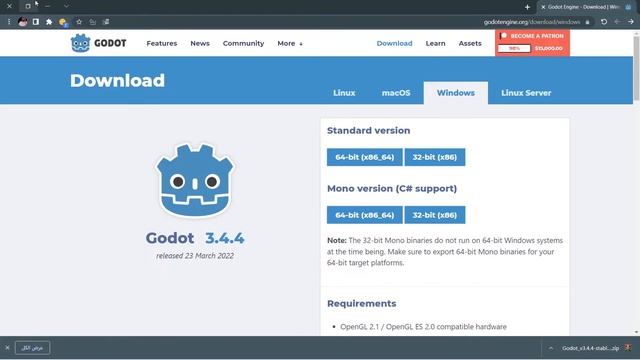Viewport: 640px width, 360px height.
Task: Go back using the right-pointing arrow
Action: coord(631,22)
